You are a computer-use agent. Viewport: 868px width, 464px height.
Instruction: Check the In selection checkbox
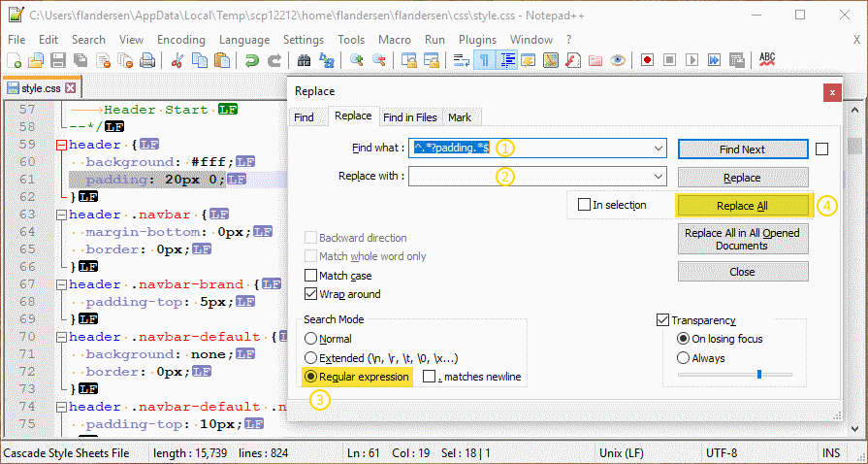584,205
